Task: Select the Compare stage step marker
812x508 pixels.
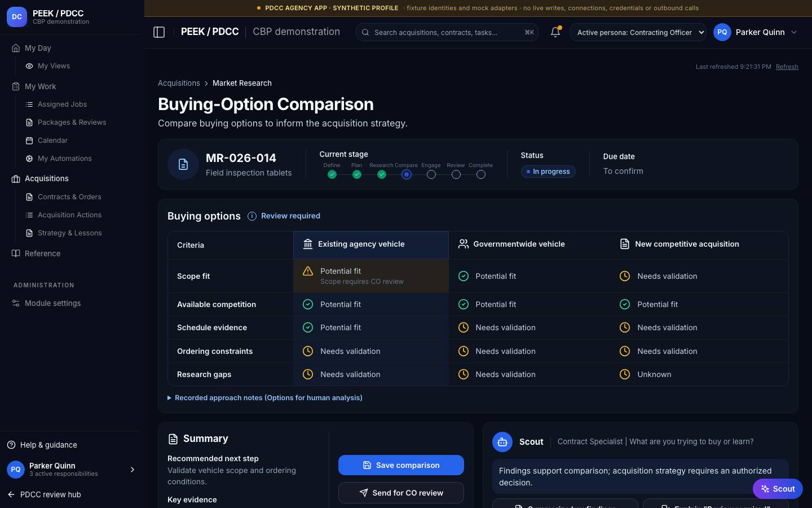Action: [x=407, y=174]
